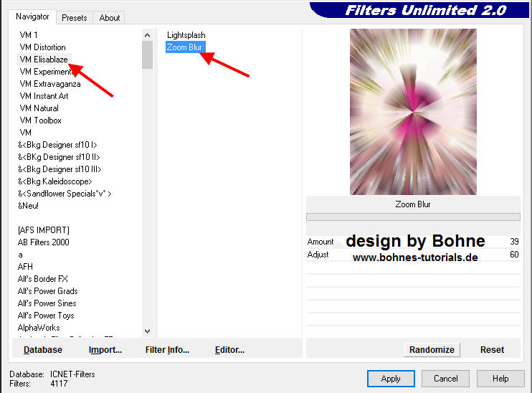This screenshot has width=532, height=393.
Task: Select VM Elisablaze filter category
Action: 44,60
